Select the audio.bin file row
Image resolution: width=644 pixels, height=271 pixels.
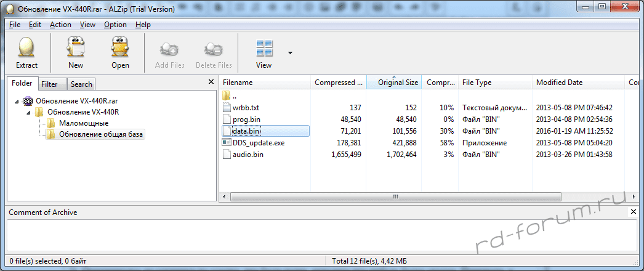point(248,155)
